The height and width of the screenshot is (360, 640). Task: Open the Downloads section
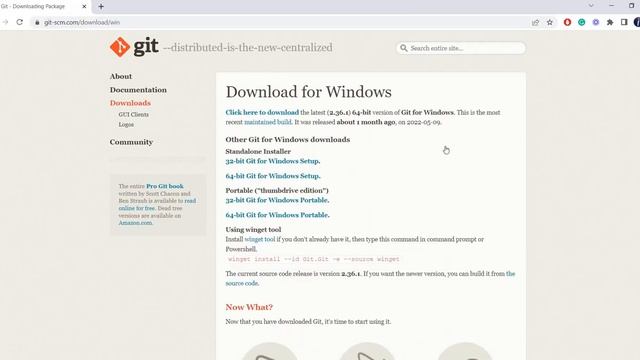(x=130, y=103)
